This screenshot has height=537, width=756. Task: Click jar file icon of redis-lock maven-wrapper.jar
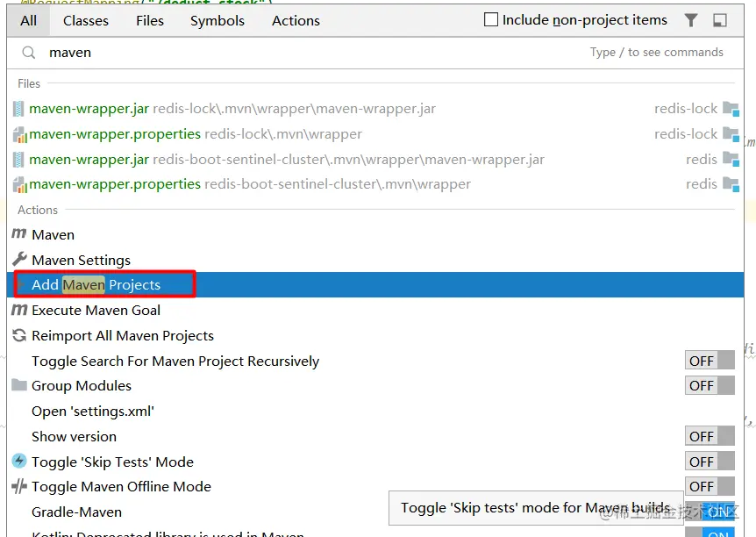[x=18, y=109]
